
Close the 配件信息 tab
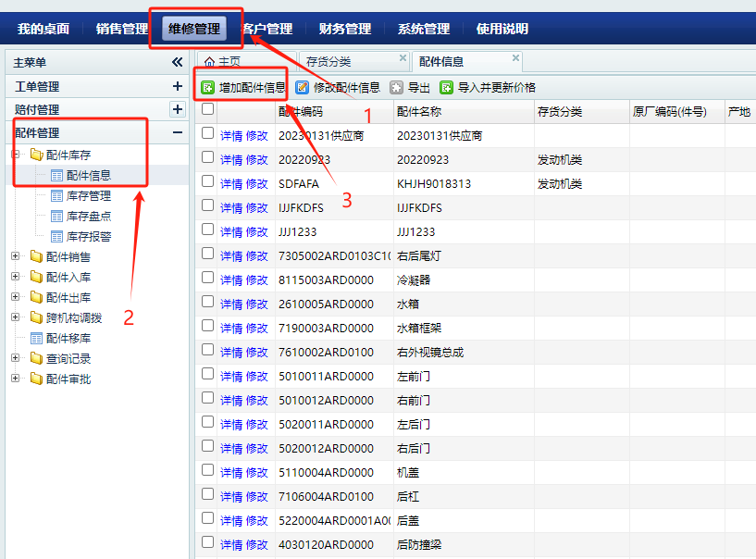516,58
